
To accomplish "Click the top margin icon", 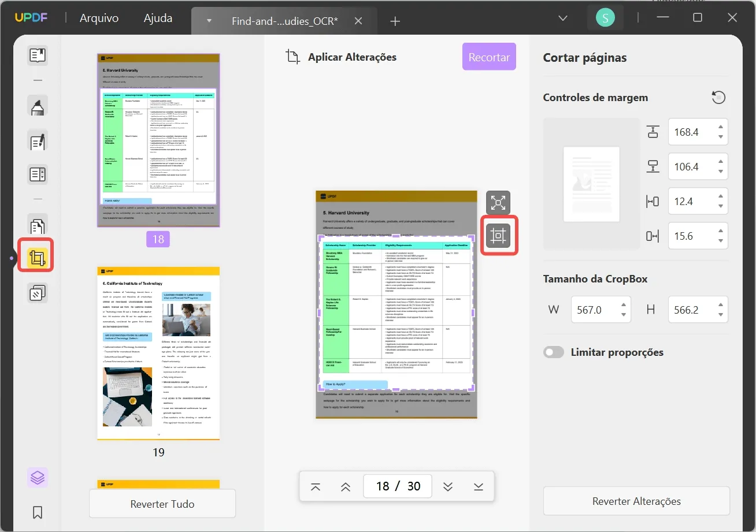I will [653, 132].
